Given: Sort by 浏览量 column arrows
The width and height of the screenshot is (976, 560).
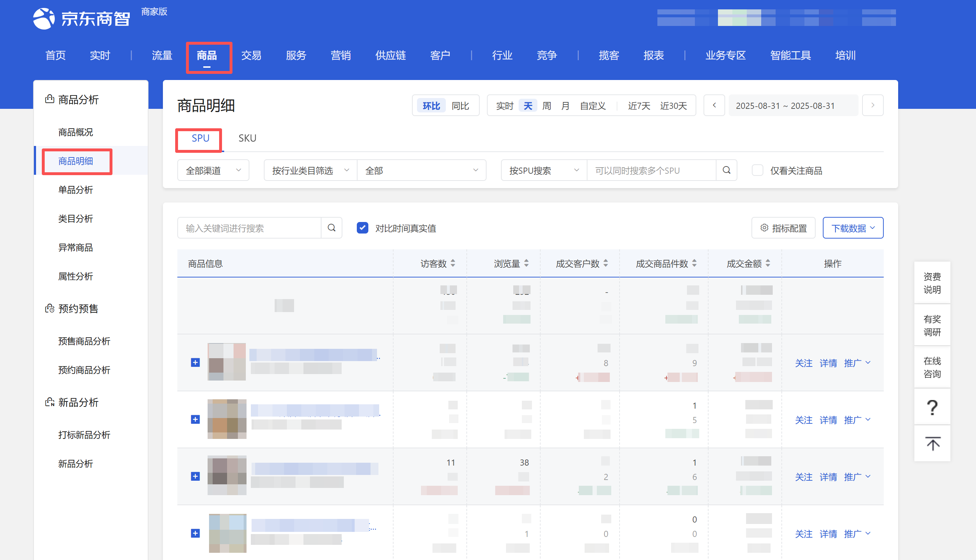Looking at the screenshot, I should click(527, 263).
